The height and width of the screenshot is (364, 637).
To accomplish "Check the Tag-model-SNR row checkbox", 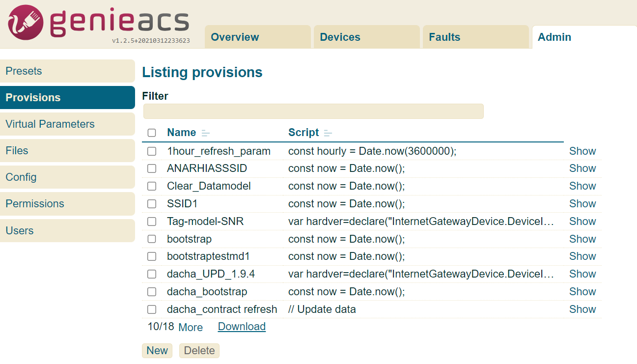I will click(x=152, y=222).
